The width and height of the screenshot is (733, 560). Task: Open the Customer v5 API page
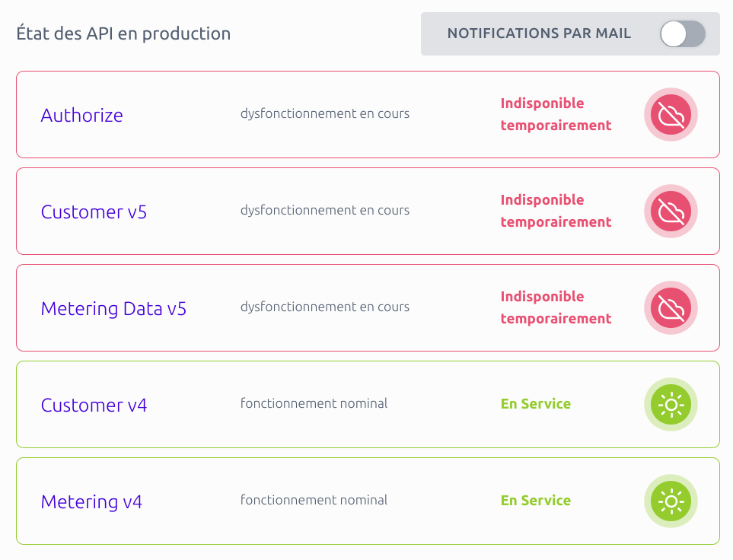click(94, 212)
